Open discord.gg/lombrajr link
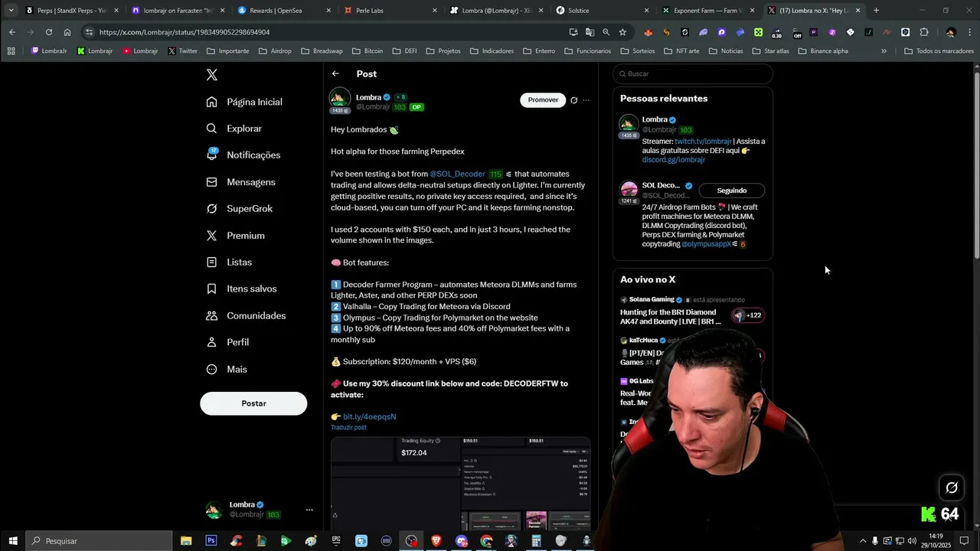The height and width of the screenshot is (551, 980). (673, 160)
